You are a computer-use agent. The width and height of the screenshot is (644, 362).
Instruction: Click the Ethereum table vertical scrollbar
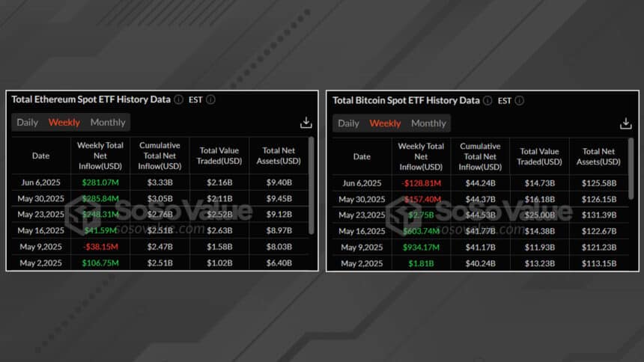(312, 185)
